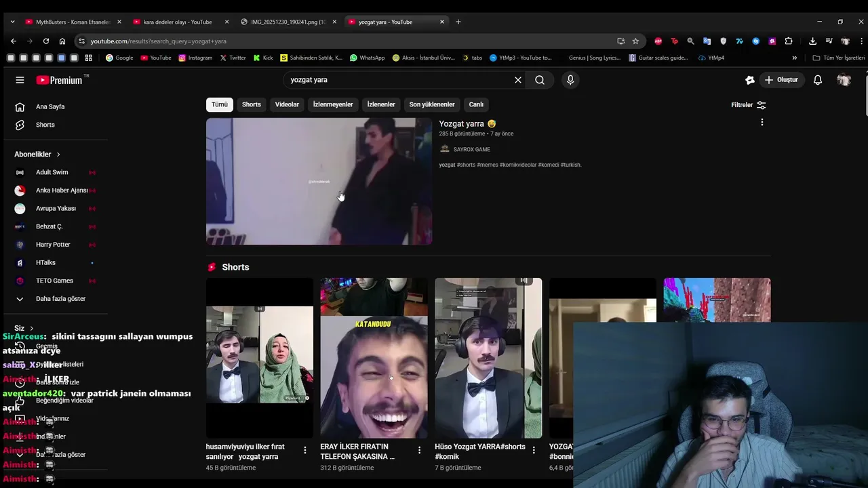Clear the search box with the X icon

pos(518,80)
